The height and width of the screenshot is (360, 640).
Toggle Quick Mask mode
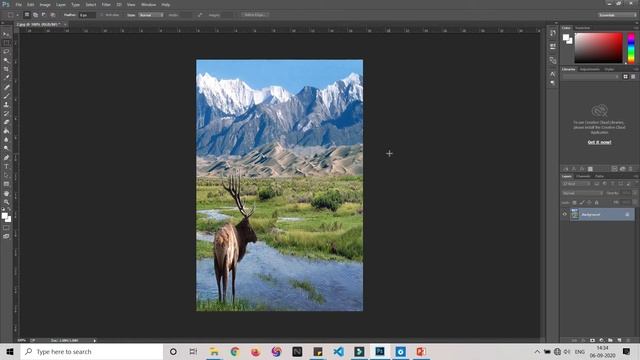click(x=6, y=228)
